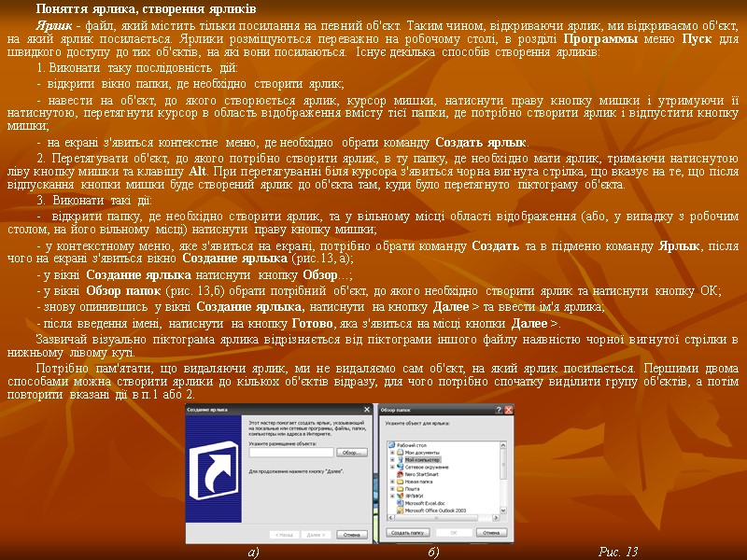The height and width of the screenshot is (560, 747).
Task: Click the tree scroll down arrow
Action: coord(503,511)
